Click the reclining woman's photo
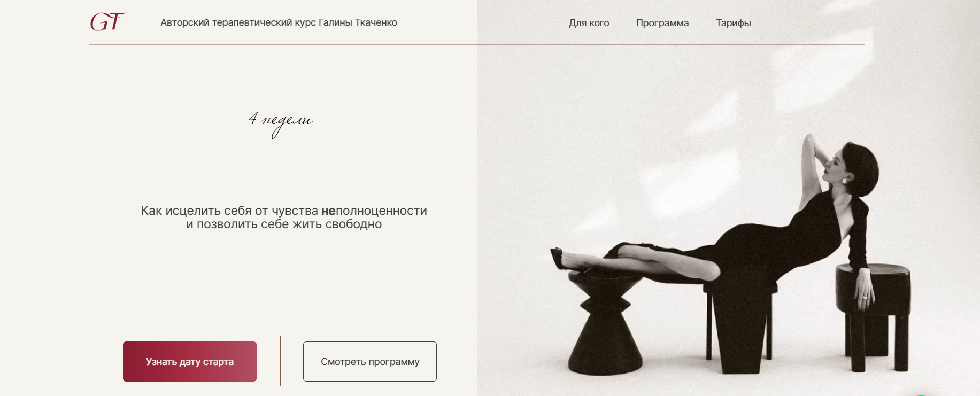Viewport: 980px width, 396px height. point(728,198)
